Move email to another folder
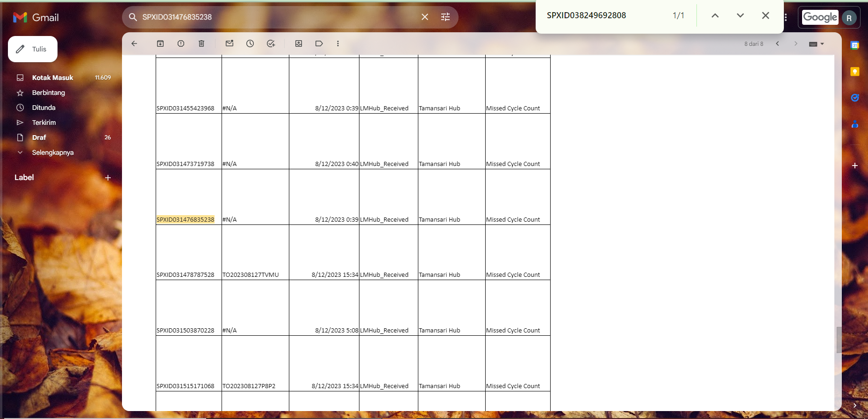Screen dimensions: 868x419 [x=299, y=43]
